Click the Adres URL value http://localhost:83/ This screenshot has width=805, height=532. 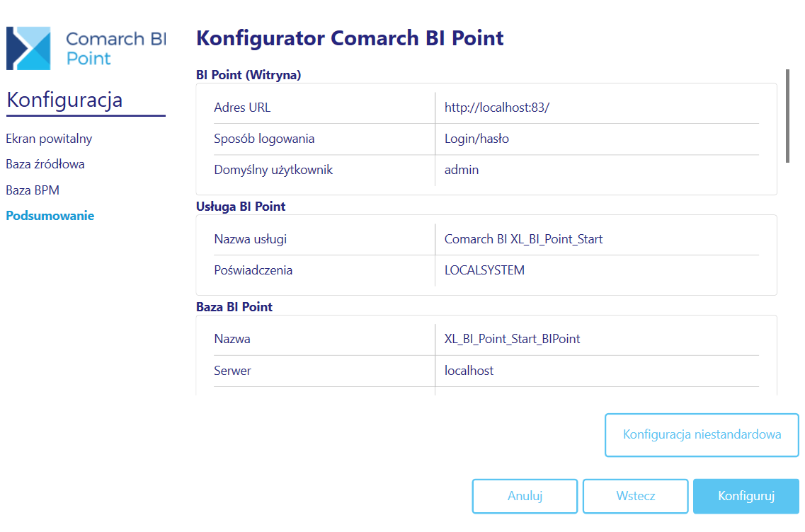[x=497, y=108]
